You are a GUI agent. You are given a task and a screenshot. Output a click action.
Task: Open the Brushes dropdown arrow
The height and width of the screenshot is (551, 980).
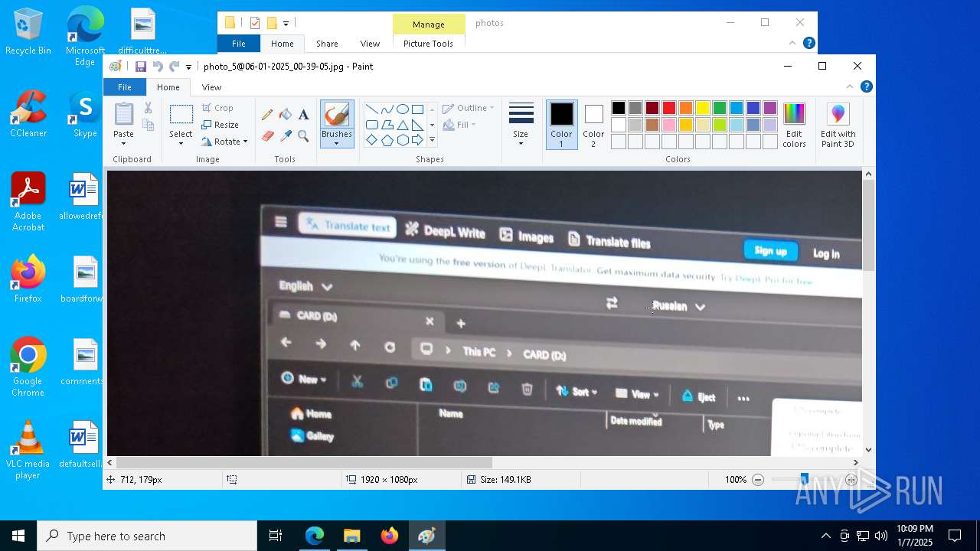336,144
